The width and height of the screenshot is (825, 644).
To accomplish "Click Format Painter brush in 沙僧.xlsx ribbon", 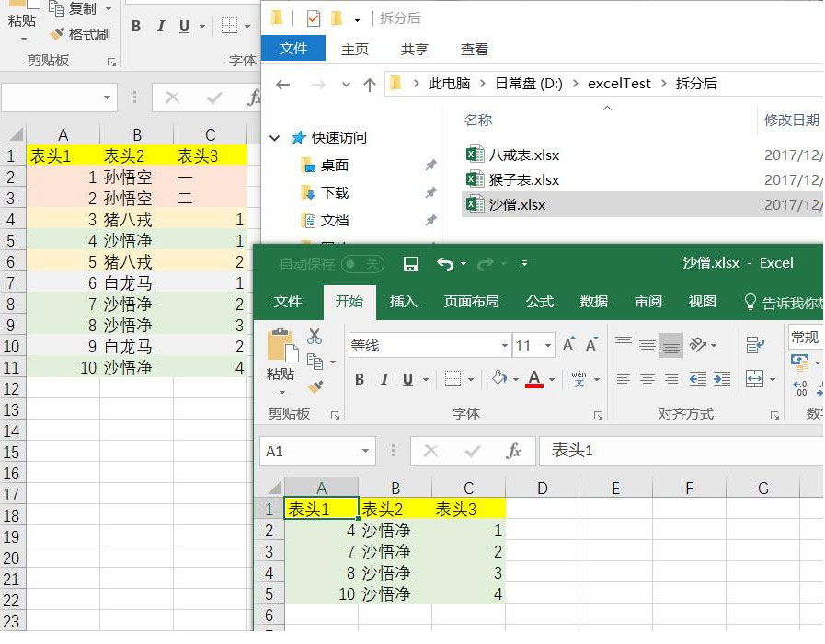I will coord(315,386).
